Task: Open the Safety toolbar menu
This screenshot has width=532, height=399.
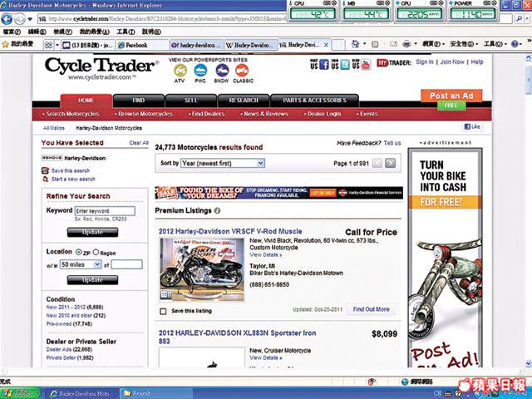Action: pyautogui.click(x=464, y=44)
